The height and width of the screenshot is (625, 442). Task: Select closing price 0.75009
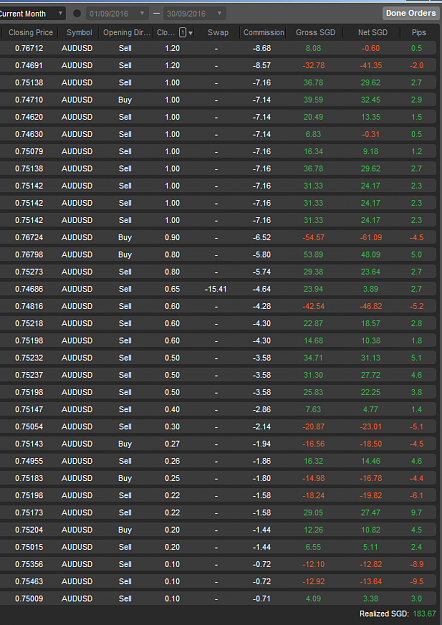click(29, 599)
